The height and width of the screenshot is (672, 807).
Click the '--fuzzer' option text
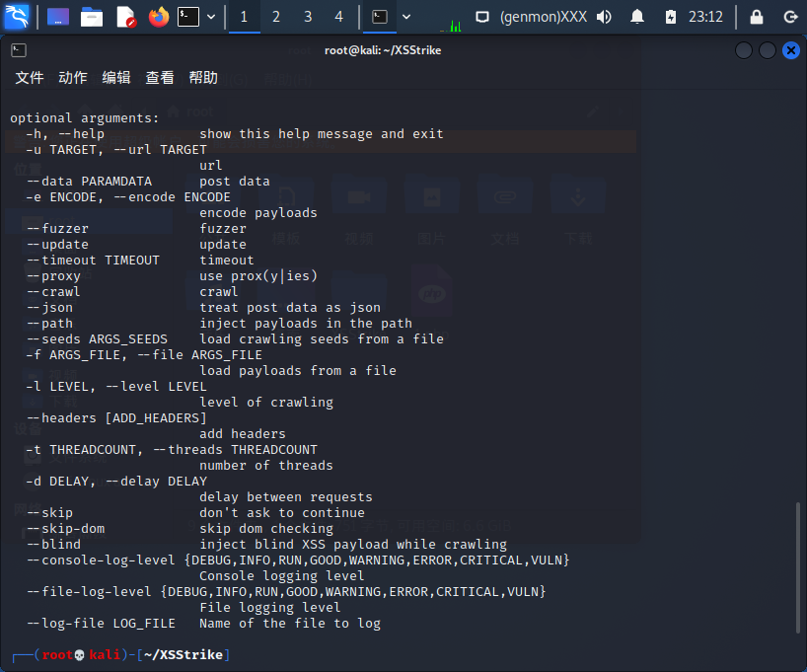click(x=57, y=228)
